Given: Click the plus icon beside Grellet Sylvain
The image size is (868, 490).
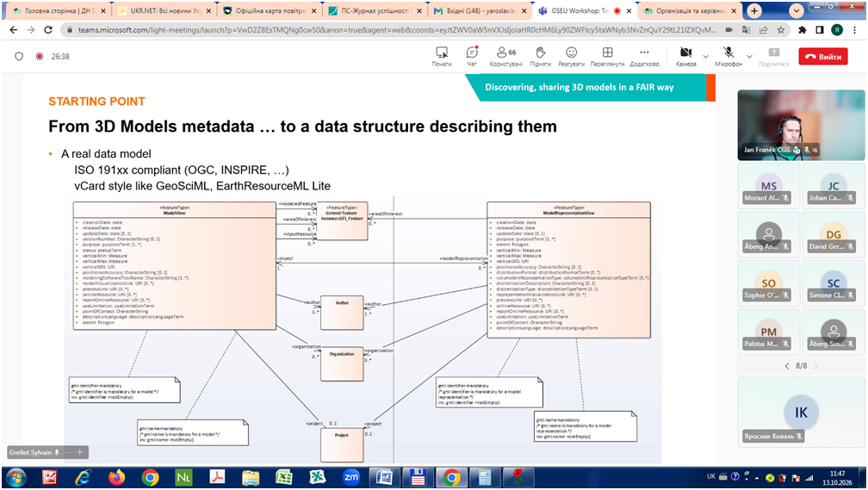Looking at the screenshot, I should click(x=80, y=452).
